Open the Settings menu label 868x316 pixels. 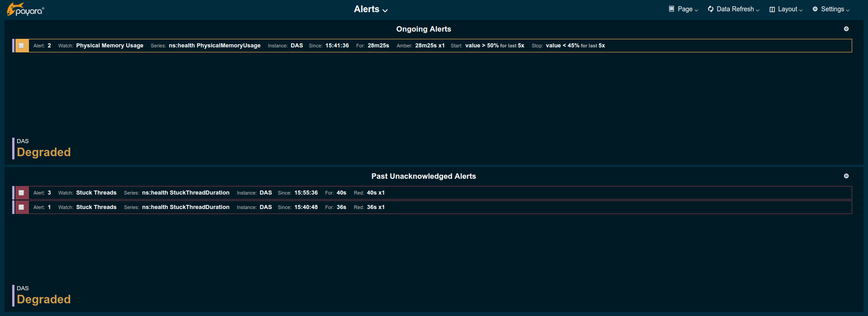pyautogui.click(x=832, y=9)
